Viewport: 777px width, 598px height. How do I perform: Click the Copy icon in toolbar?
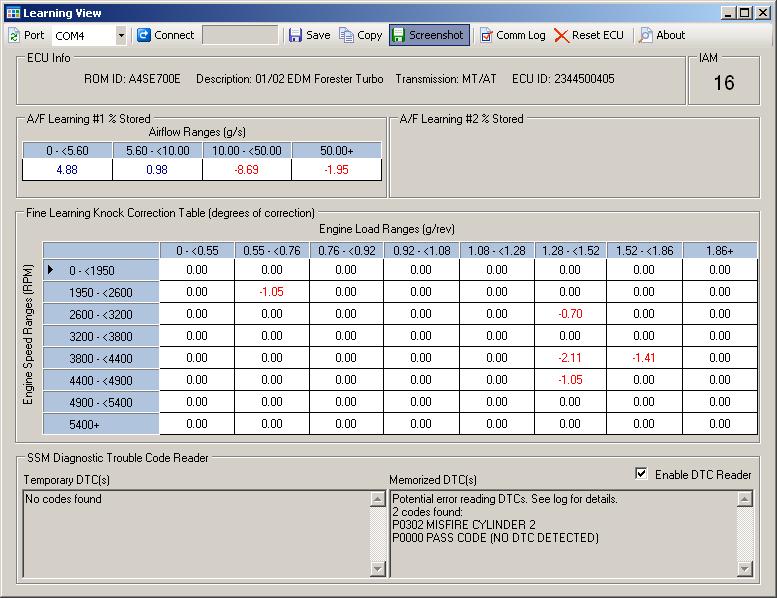pos(347,35)
